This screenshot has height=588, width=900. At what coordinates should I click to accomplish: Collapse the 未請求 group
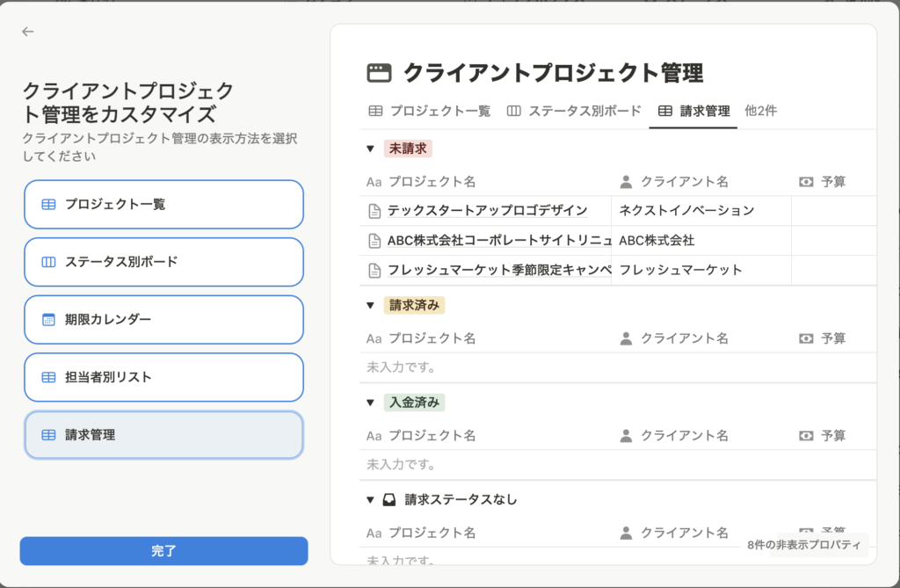(x=370, y=149)
